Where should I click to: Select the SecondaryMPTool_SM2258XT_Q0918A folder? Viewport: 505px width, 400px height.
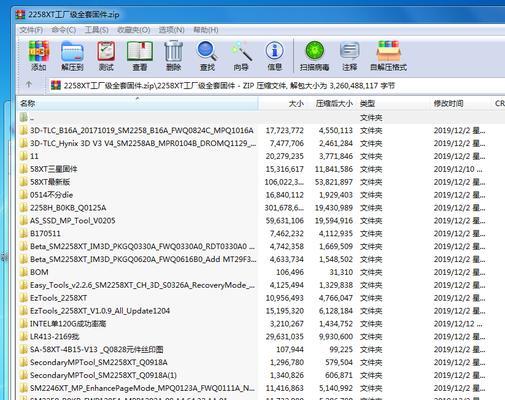pyautogui.click(x=99, y=362)
